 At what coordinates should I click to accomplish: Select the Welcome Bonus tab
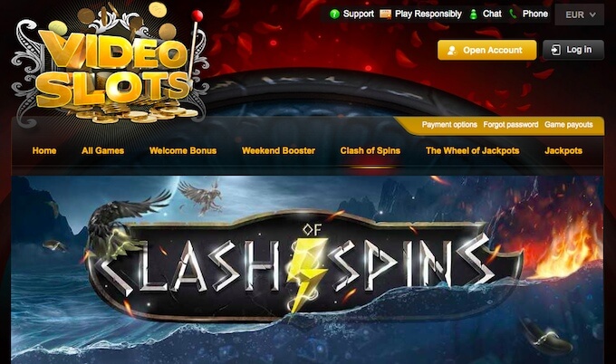[183, 151]
